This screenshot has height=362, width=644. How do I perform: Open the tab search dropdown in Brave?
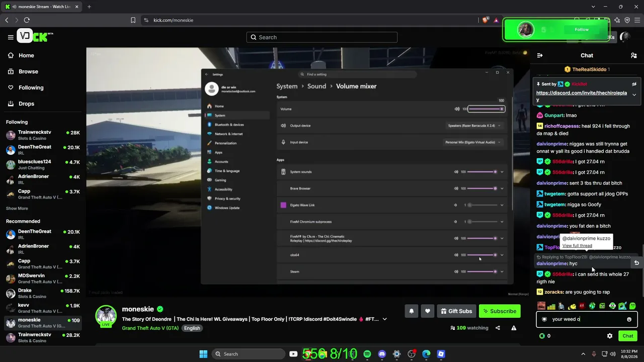(594, 7)
